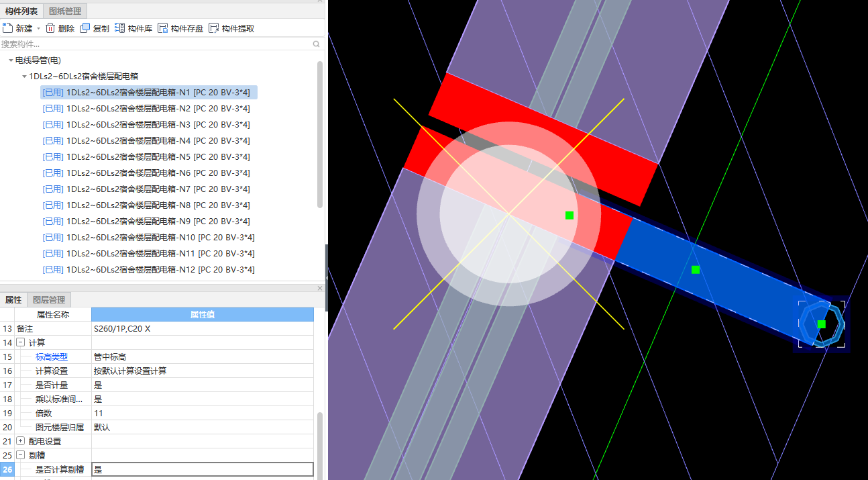Select component N6 [PC 20 BV-3*4]
Screen dimensions: 868x480
[146, 173]
